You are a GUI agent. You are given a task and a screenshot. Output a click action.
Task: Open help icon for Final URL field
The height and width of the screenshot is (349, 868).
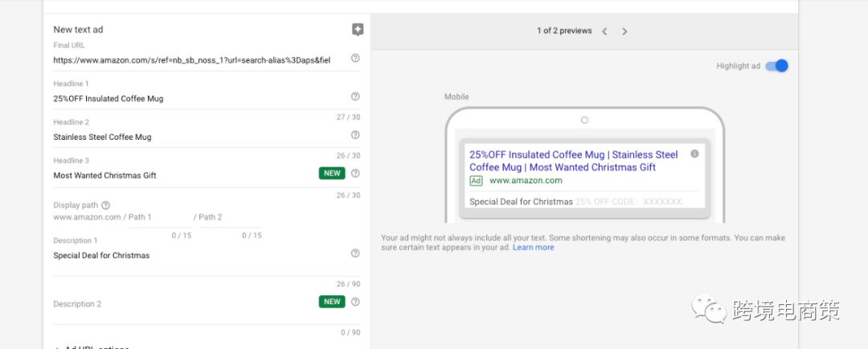pyautogui.click(x=355, y=58)
